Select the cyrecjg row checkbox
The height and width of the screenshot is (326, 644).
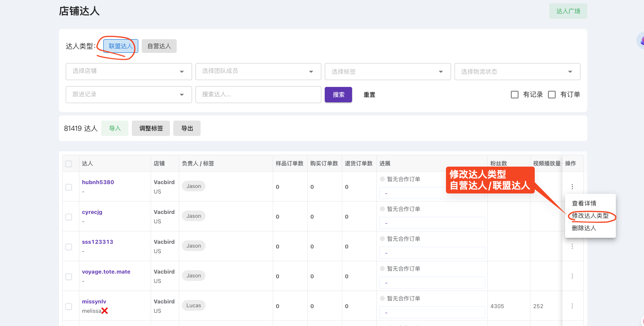click(69, 217)
